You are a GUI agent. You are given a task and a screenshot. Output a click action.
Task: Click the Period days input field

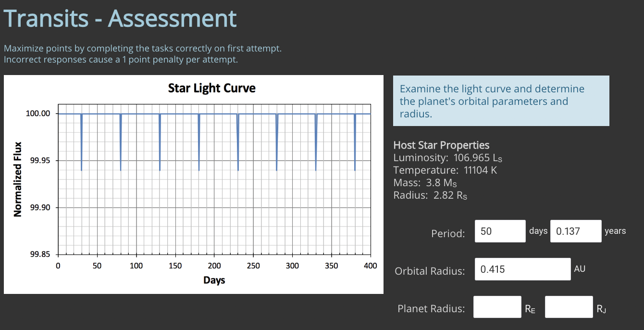pos(500,231)
